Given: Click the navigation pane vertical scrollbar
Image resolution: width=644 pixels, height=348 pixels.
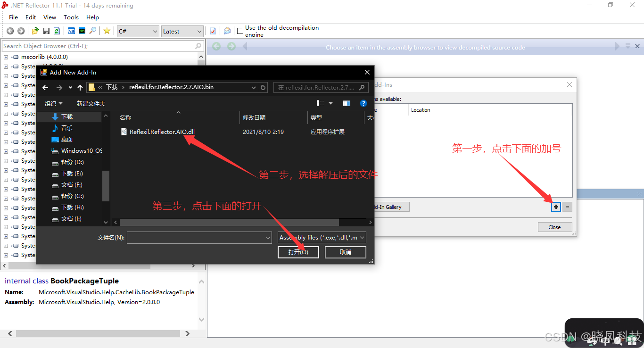Looking at the screenshot, I should click(106, 186).
